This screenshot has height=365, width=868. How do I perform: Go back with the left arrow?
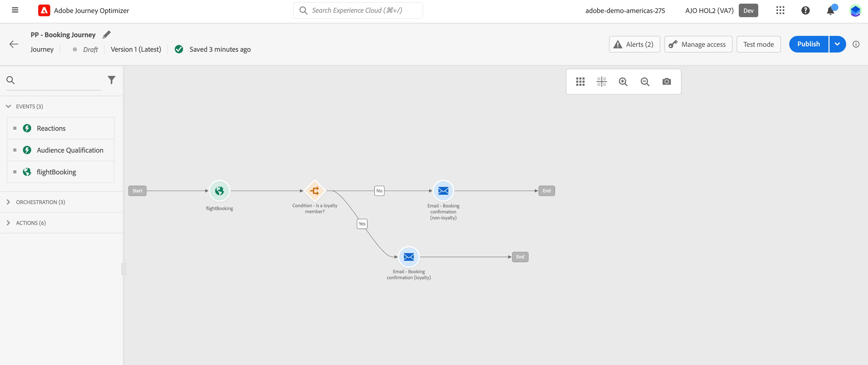[x=14, y=44]
